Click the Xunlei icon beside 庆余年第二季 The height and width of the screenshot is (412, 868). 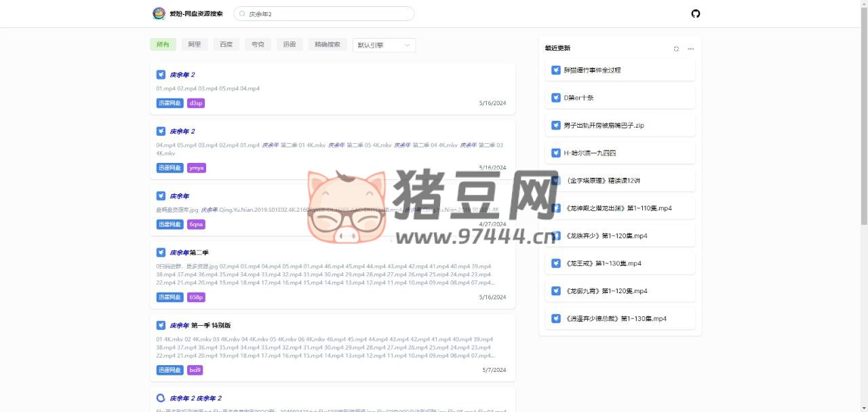pos(161,252)
